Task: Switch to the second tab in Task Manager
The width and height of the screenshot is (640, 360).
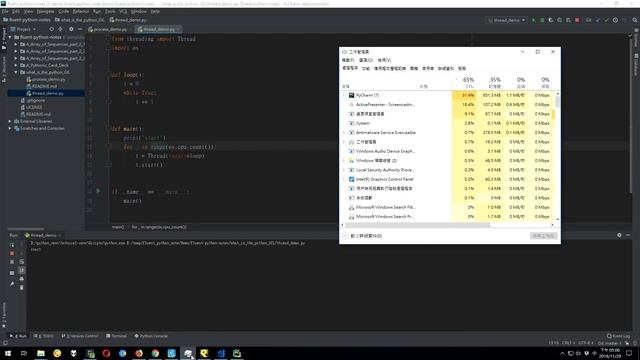Action: [x=366, y=69]
